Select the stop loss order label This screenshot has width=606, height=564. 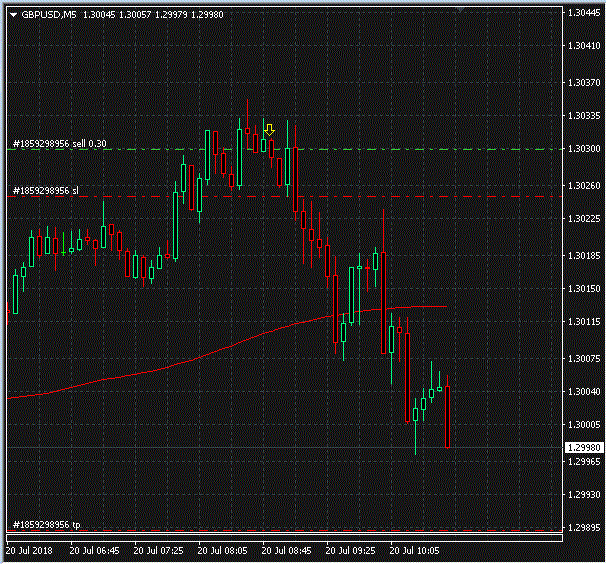[x=45, y=190]
